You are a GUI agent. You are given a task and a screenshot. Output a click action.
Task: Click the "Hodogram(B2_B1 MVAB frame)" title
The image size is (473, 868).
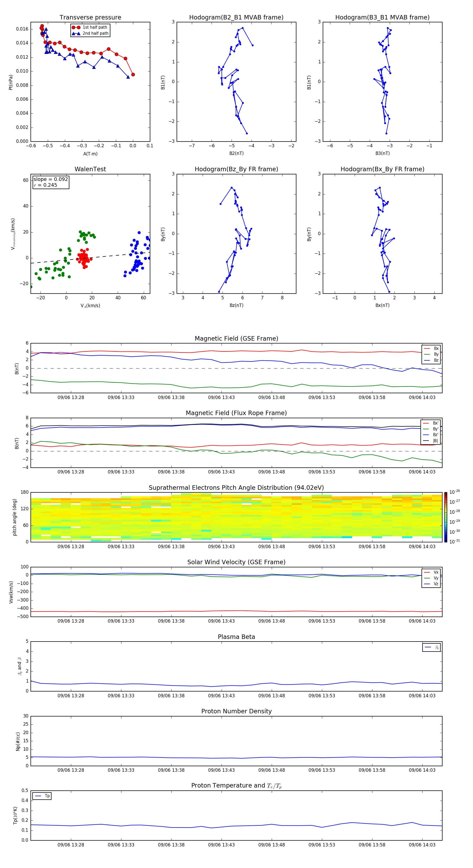click(236, 17)
